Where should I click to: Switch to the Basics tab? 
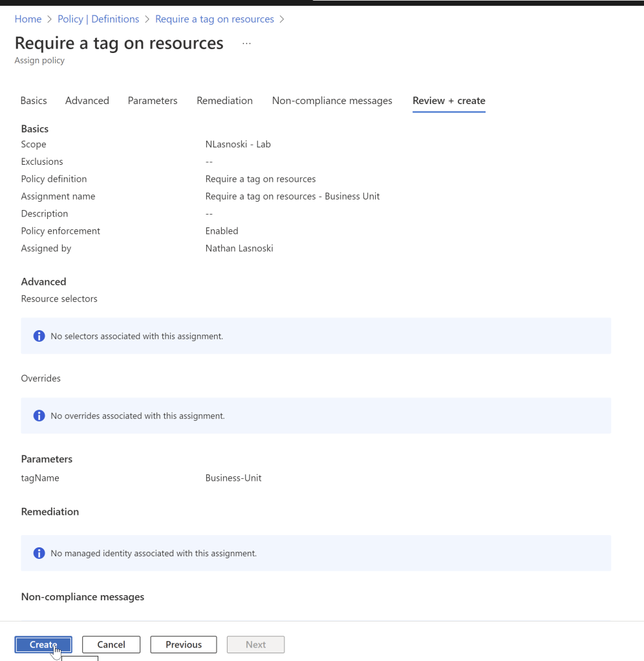tap(34, 100)
